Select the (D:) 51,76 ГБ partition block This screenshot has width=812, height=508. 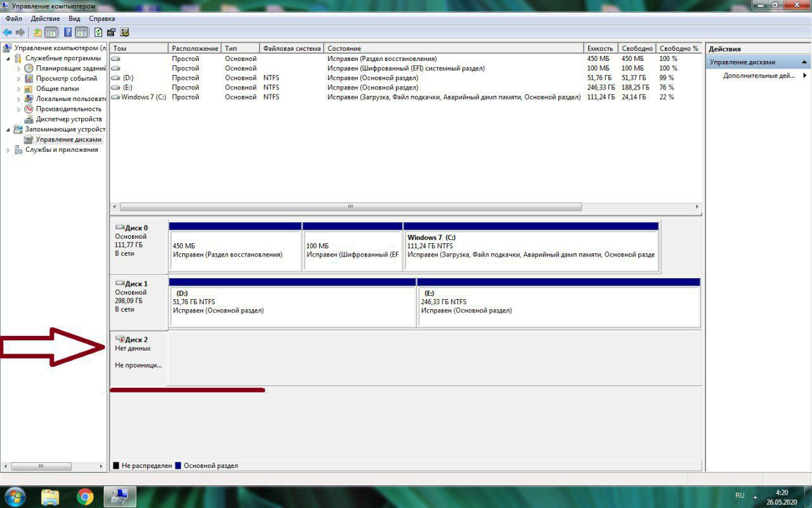[x=292, y=302]
